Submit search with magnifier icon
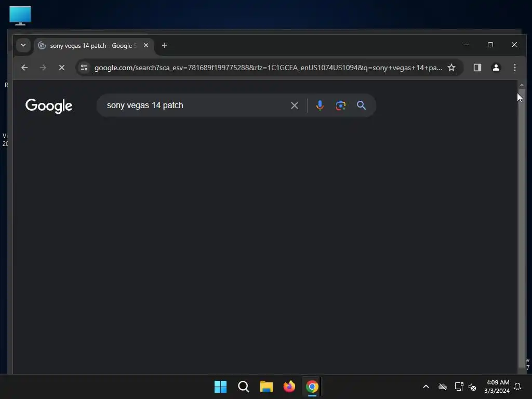Screen dimensions: 532x399 point(362,105)
